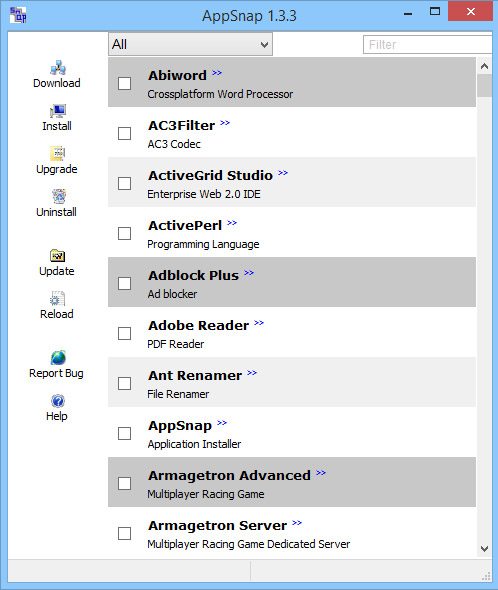Expand AC3Filter details with >> arrow

click(225, 123)
